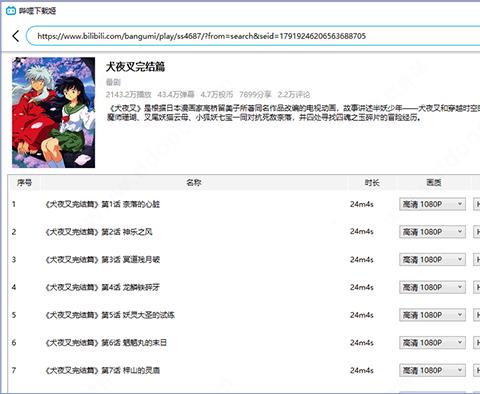Click the 24m4s duration of episode 7
The image size is (480, 394).
coord(362,370)
